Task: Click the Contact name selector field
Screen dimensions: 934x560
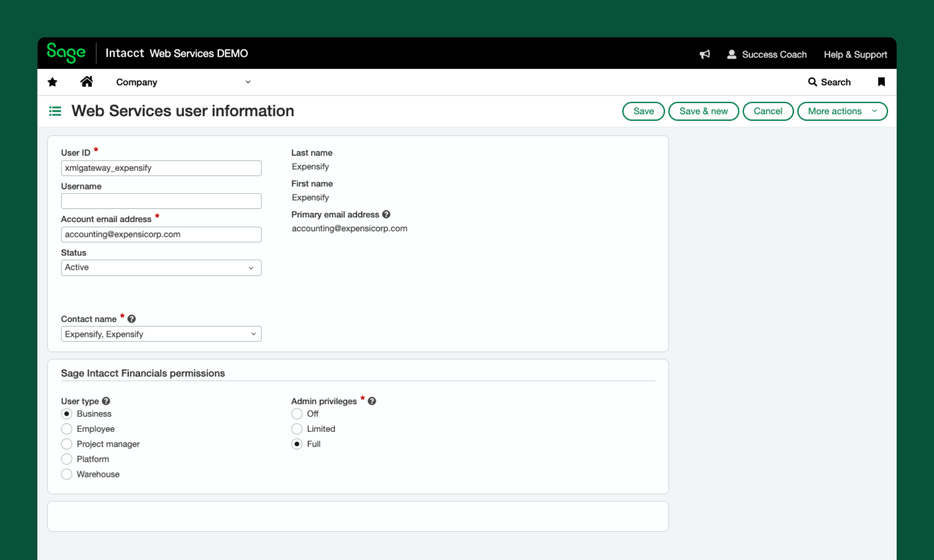Action: click(x=160, y=334)
